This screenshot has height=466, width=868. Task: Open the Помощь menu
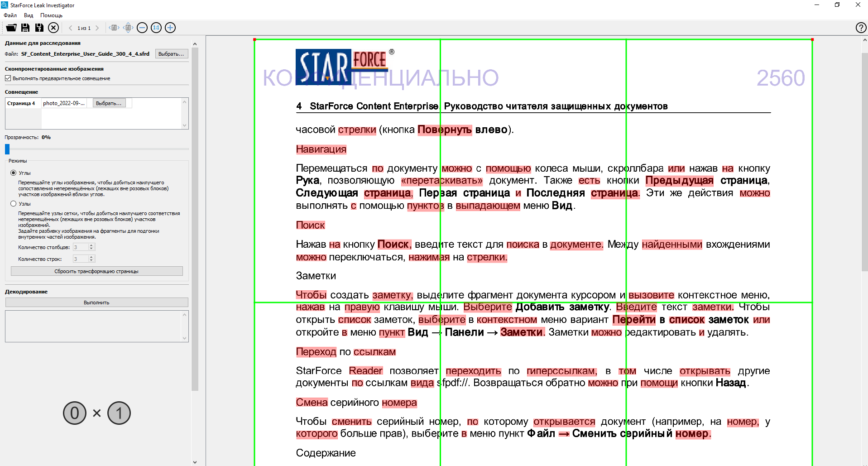click(51, 15)
